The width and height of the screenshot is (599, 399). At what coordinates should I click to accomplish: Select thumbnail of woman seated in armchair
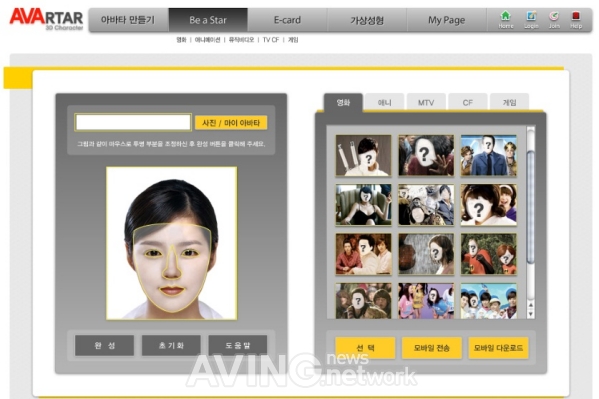tap(363, 204)
